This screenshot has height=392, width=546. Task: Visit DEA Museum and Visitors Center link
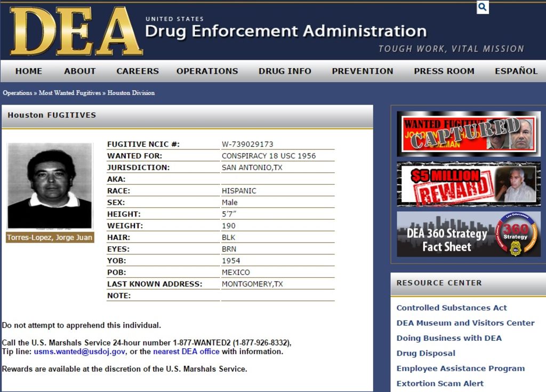465,323
